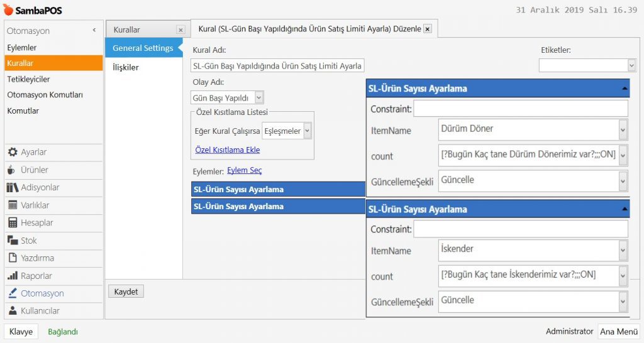The height and width of the screenshot is (343, 644).
Task: Select İlişkiler in the side tab list
Action: coord(126,67)
